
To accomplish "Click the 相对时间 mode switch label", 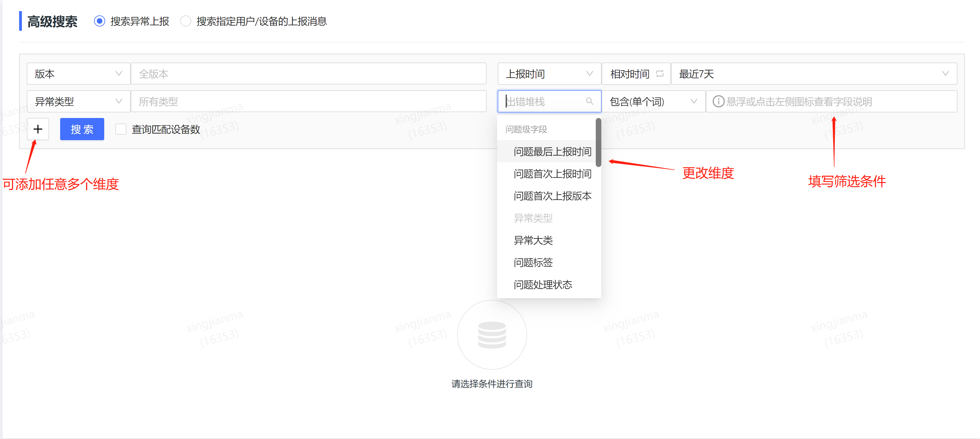I will (x=630, y=74).
